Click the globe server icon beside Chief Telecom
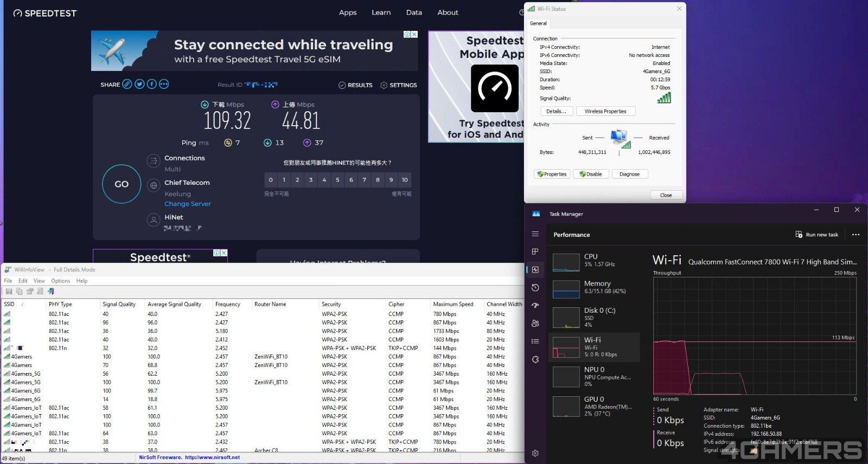 154,185
